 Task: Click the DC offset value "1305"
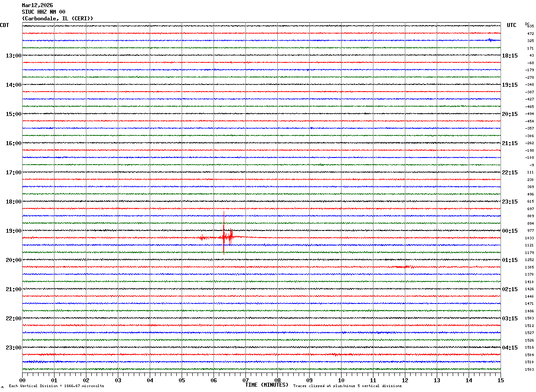(x=529, y=267)
